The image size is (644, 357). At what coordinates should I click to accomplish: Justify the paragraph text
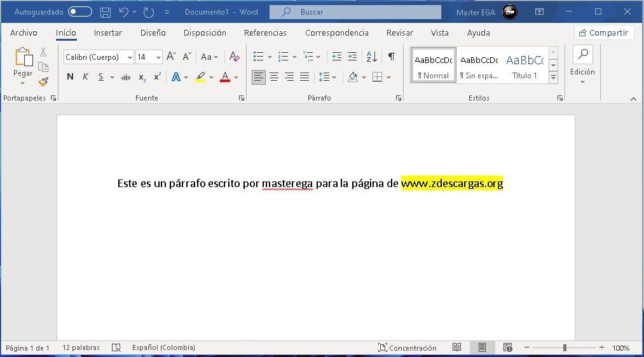click(x=305, y=77)
